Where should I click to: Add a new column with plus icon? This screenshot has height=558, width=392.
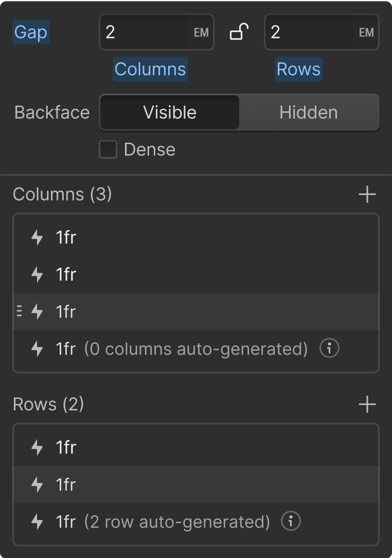(367, 194)
